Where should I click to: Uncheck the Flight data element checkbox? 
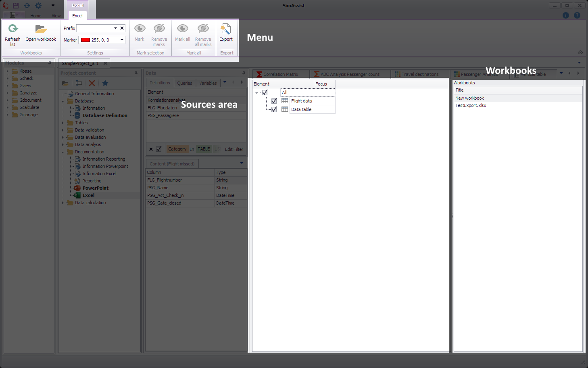274,100
